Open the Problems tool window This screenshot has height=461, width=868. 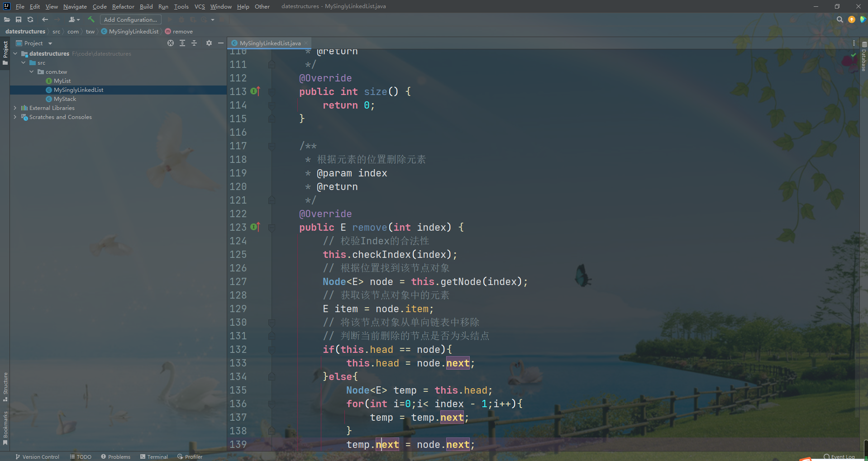tap(115, 456)
